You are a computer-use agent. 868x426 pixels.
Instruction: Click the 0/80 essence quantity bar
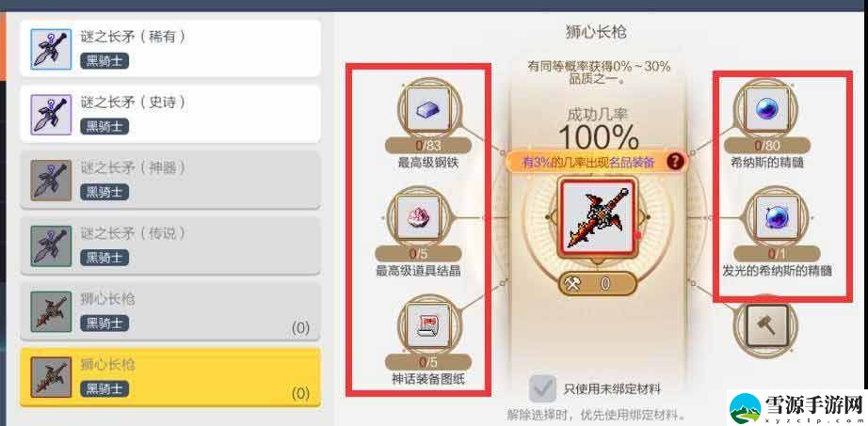pyautogui.click(x=766, y=146)
